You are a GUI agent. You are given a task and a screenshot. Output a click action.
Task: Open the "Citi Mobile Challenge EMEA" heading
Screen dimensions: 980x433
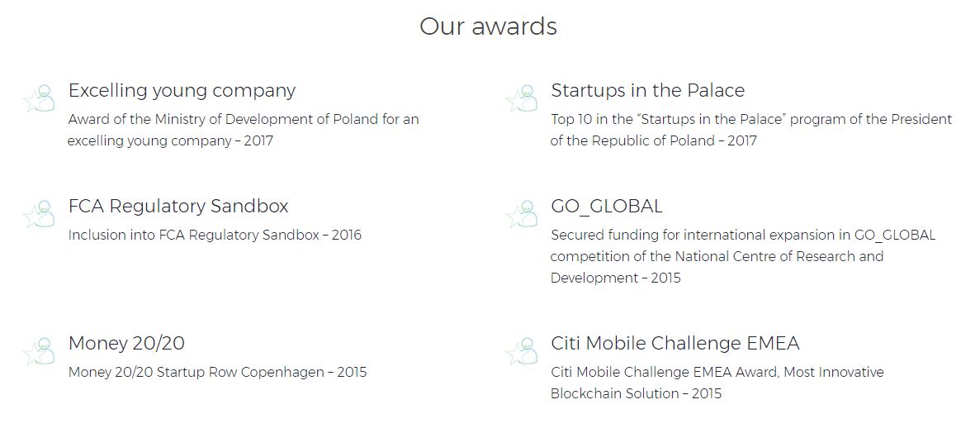click(675, 343)
